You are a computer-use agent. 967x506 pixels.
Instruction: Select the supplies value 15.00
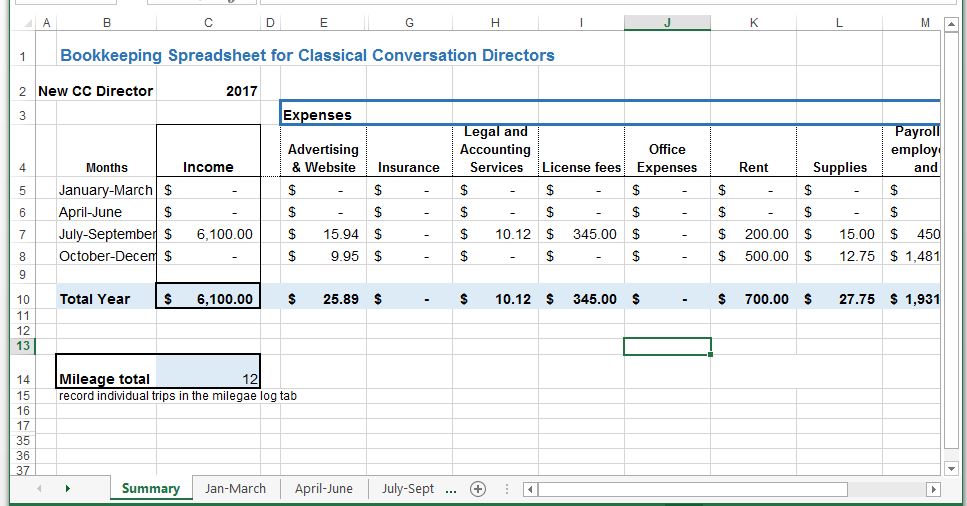click(839, 234)
